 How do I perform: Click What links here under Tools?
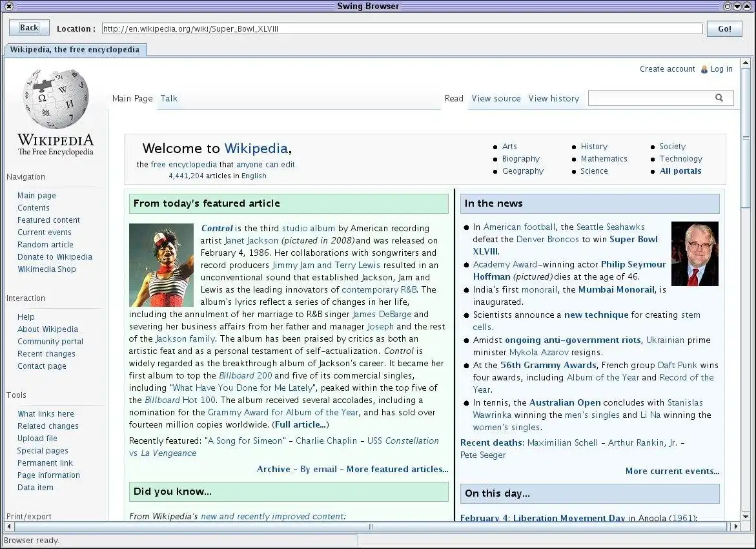46,414
